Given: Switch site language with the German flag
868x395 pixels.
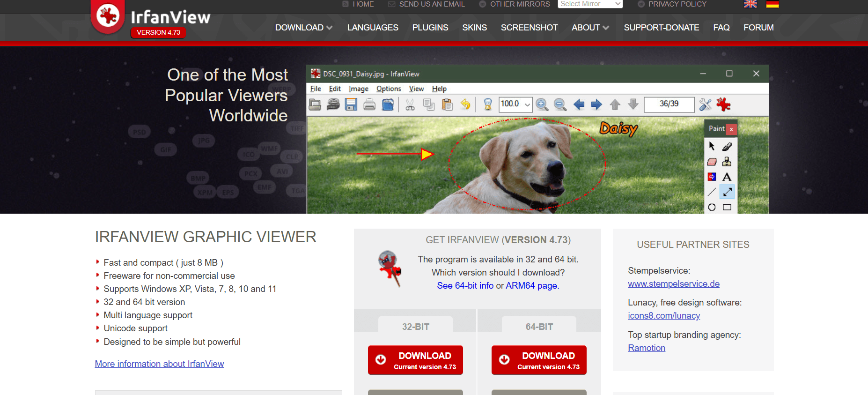Looking at the screenshot, I should [772, 4].
